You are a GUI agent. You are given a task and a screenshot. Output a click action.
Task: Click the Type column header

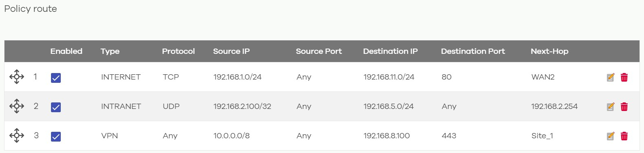[x=110, y=51]
